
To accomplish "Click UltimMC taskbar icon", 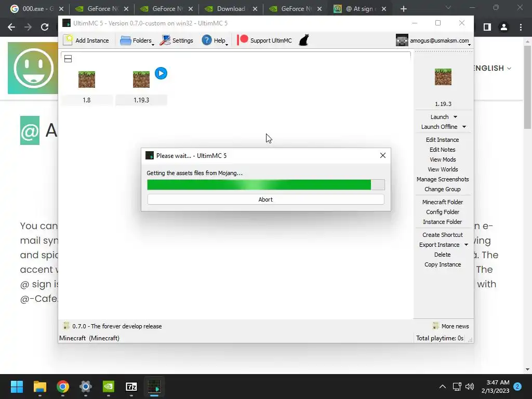I will coord(154,387).
